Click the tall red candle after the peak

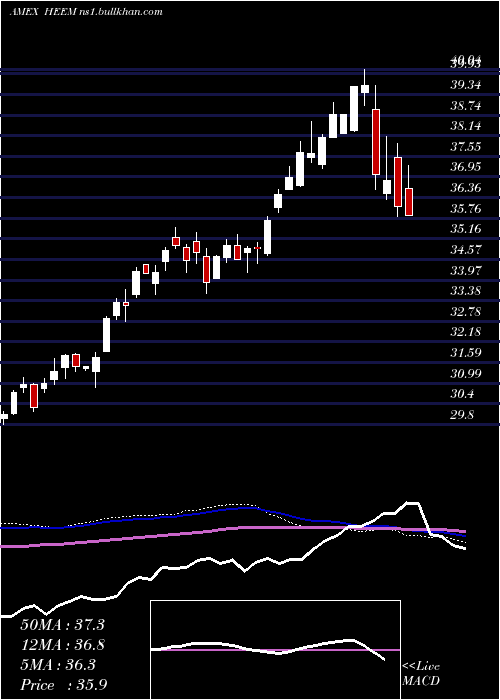pos(376,142)
